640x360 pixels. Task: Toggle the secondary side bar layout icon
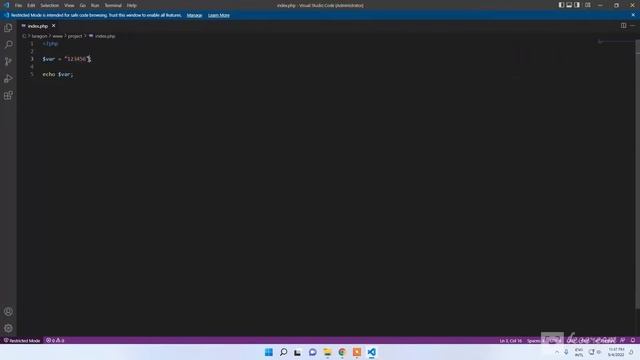(577, 5)
